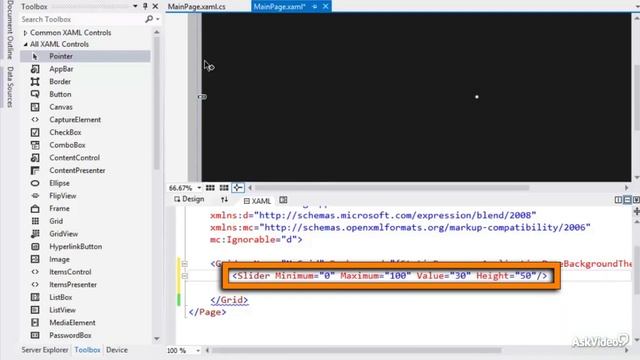The image size is (640, 360).
Task: Open the Toolbox bottom tab
Action: (x=87, y=350)
